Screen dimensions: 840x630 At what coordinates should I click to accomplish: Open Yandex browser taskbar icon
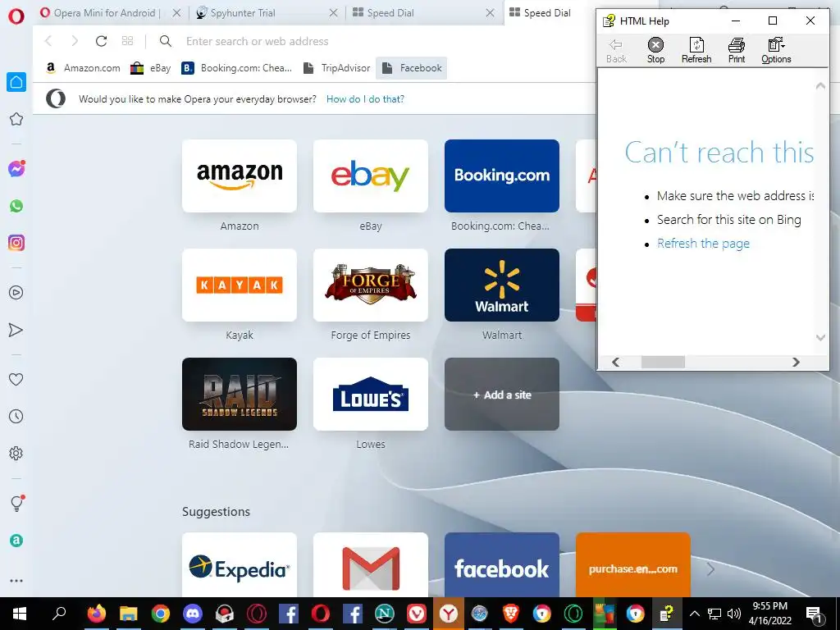click(x=449, y=614)
